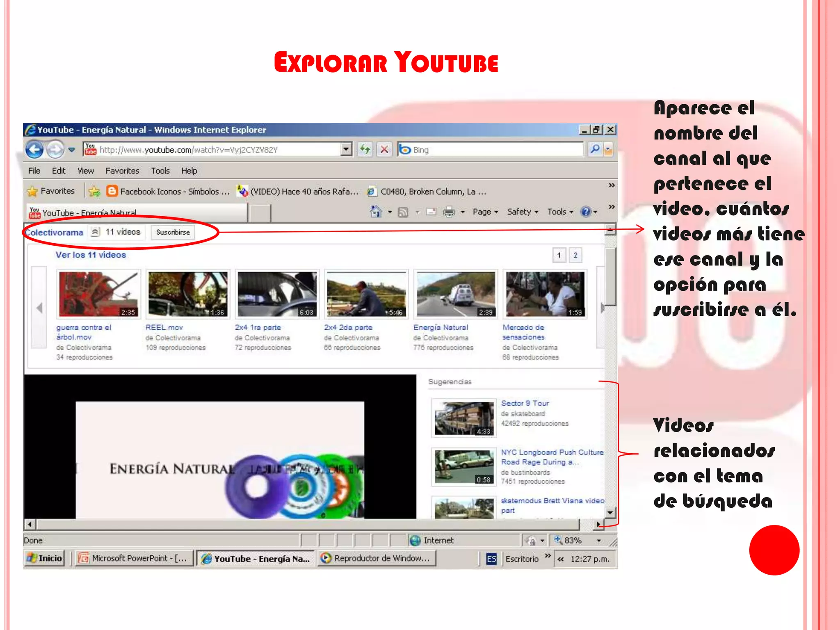The width and height of the screenshot is (840, 630).
Task: Open the C0480, Broken Column favorite
Action: coord(427,192)
